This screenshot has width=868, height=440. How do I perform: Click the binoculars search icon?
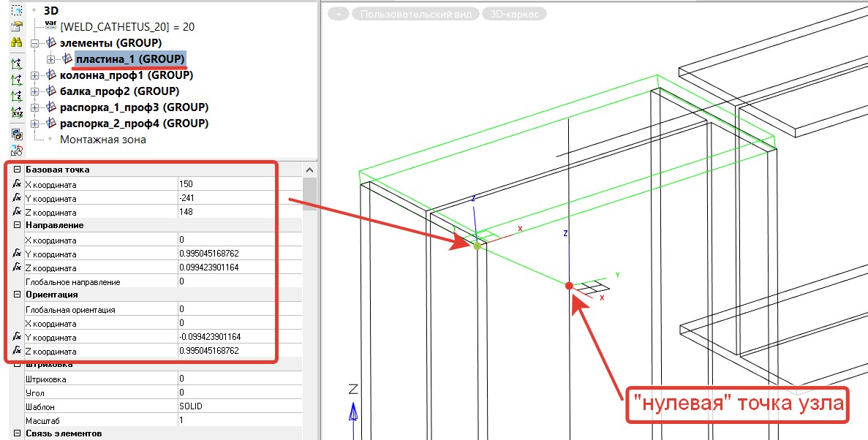(17, 42)
